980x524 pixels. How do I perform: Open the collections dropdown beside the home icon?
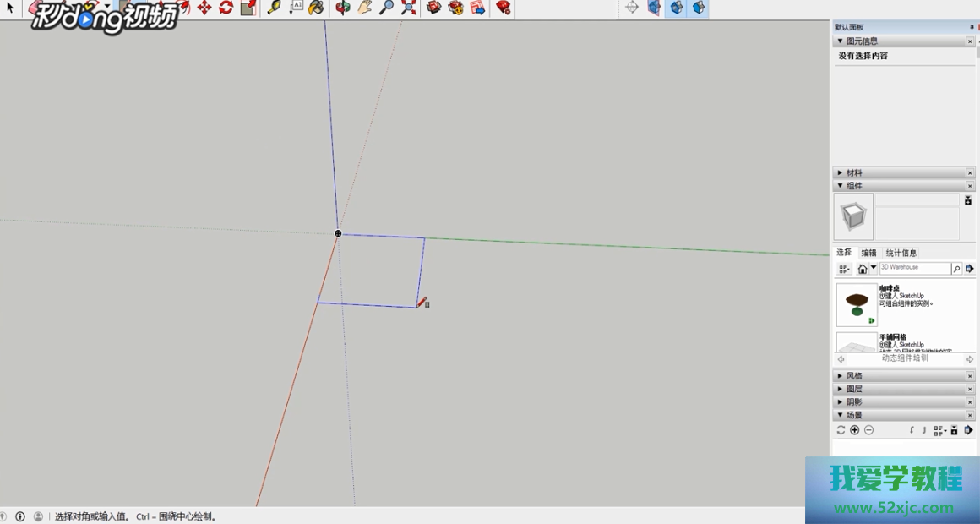[x=874, y=268]
